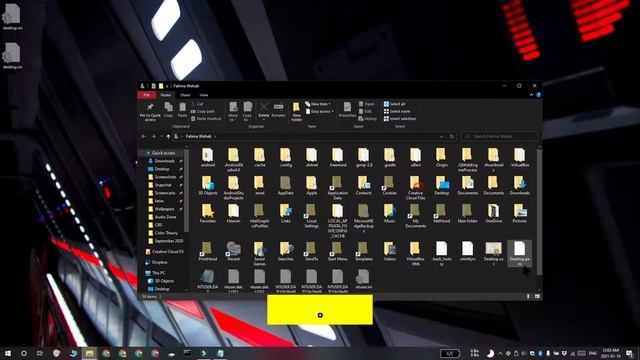Open Color Theory in the sidebar
Viewport: 640px width, 360px height.
point(165,233)
